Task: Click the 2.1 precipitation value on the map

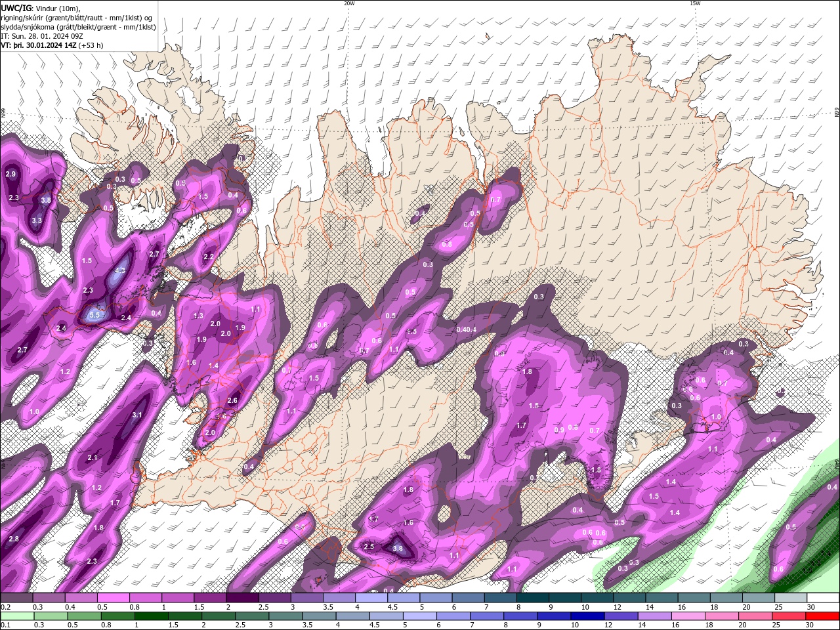Action: [x=93, y=458]
